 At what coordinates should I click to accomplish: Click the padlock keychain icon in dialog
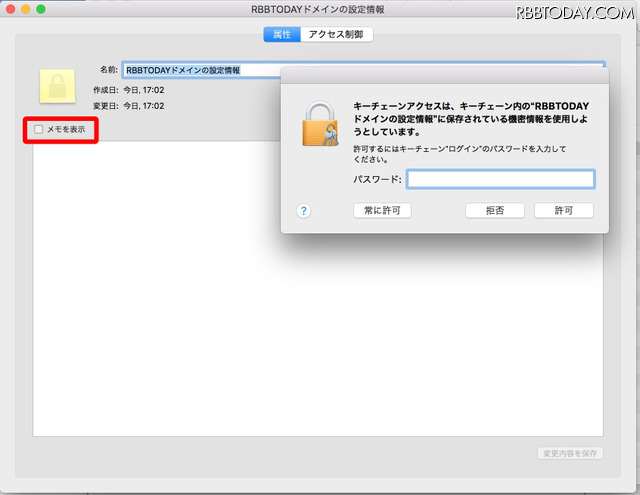point(320,124)
